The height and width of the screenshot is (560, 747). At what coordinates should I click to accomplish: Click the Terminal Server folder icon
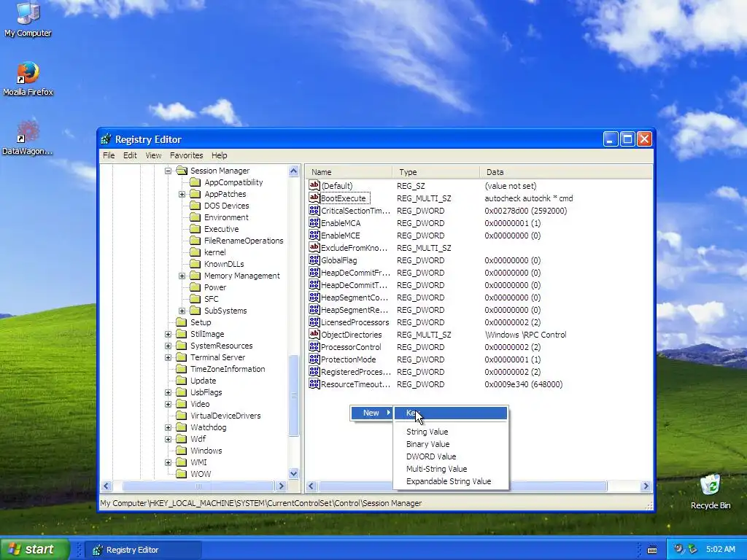[x=182, y=357]
